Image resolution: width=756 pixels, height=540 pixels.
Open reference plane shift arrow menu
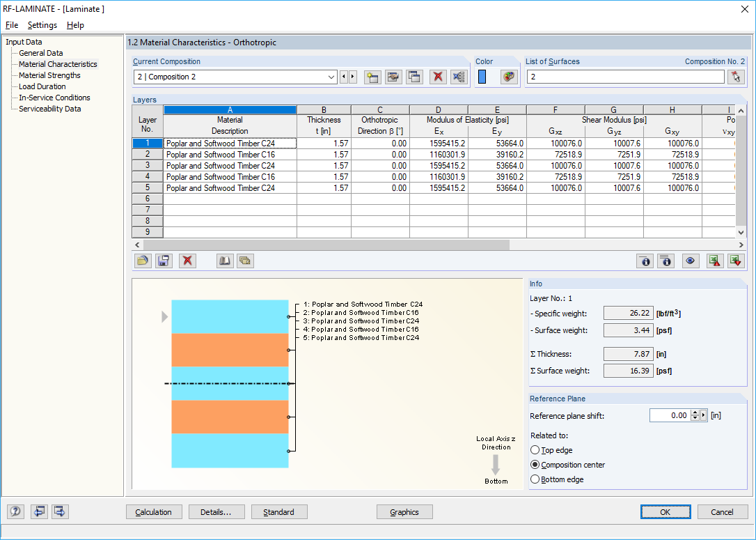pyautogui.click(x=704, y=415)
